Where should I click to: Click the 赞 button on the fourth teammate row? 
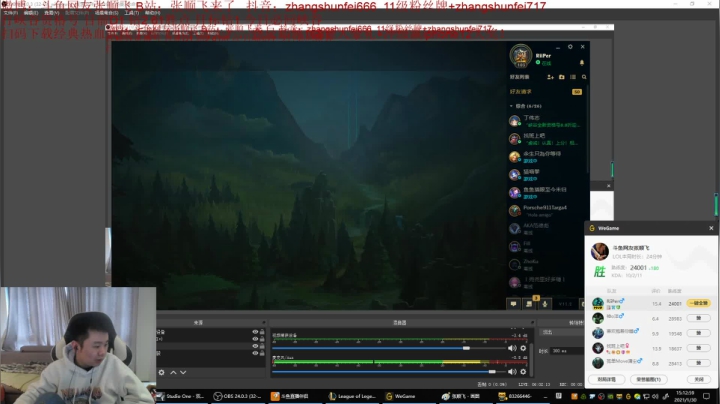698,348
